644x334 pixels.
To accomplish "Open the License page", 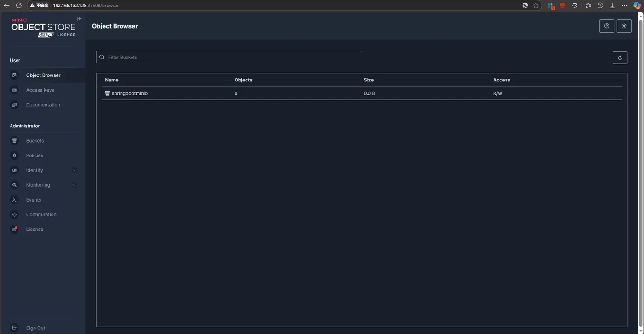I will click(x=34, y=229).
